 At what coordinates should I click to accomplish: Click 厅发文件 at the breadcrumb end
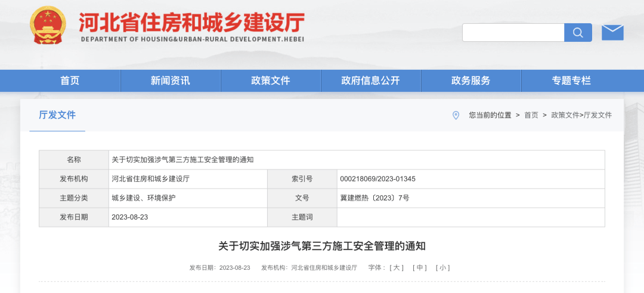pyautogui.click(x=597, y=115)
